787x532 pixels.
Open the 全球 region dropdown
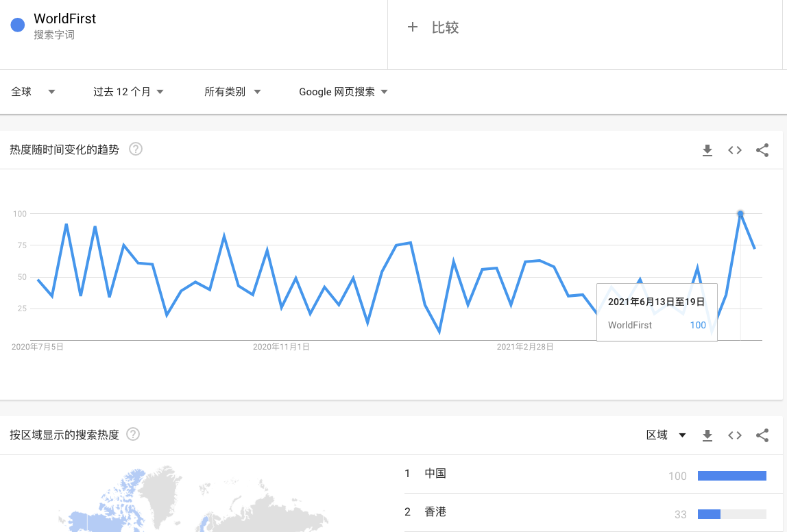[33, 92]
